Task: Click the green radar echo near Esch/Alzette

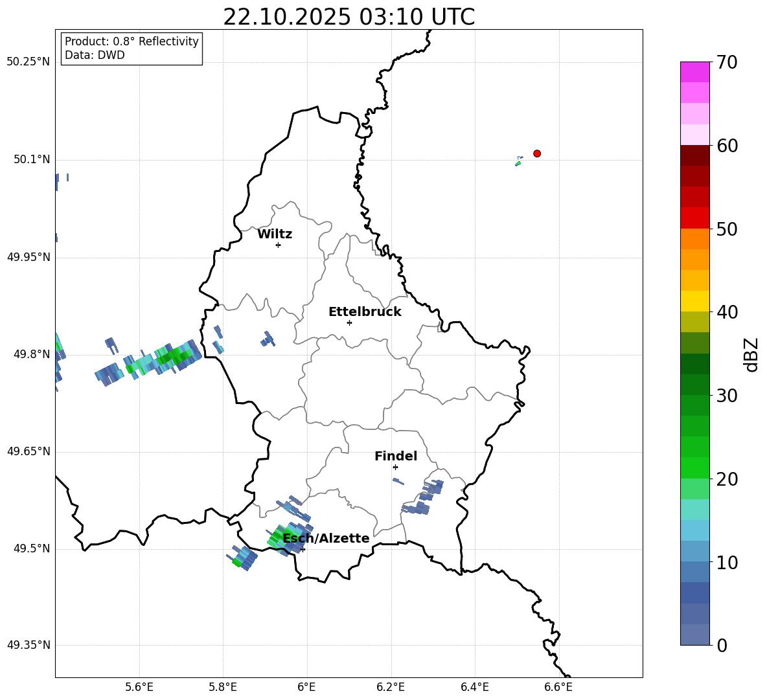Action: 289,539
